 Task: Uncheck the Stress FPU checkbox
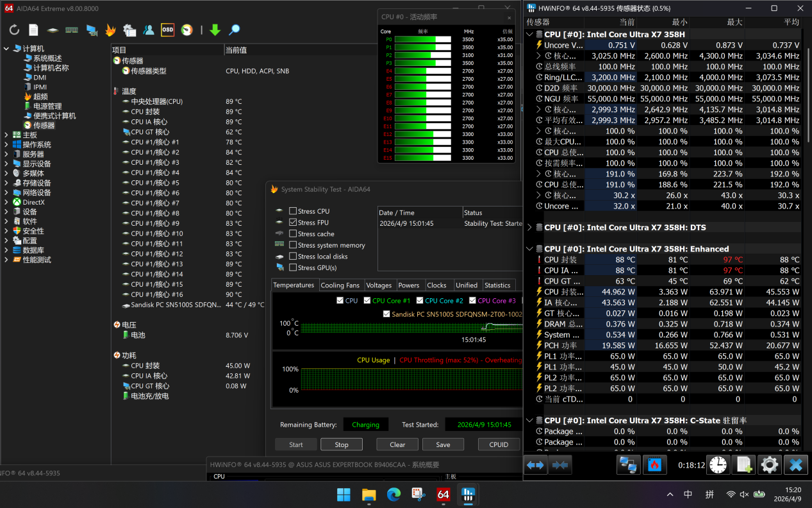click(x=293, y=223)
